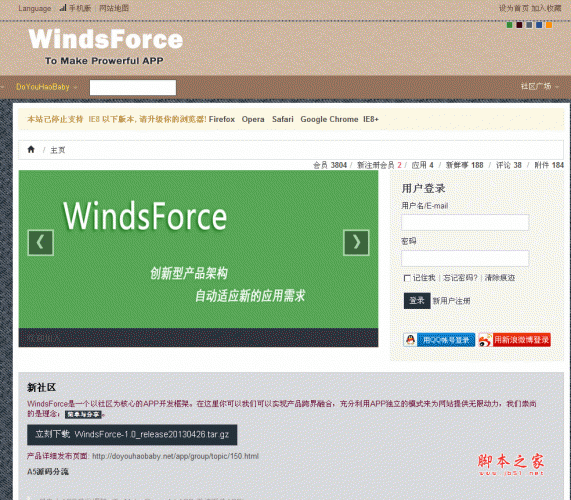Expand the 社区广场 dropdown menu
Screen dimensions: 571x500
(x=539, y=87)
